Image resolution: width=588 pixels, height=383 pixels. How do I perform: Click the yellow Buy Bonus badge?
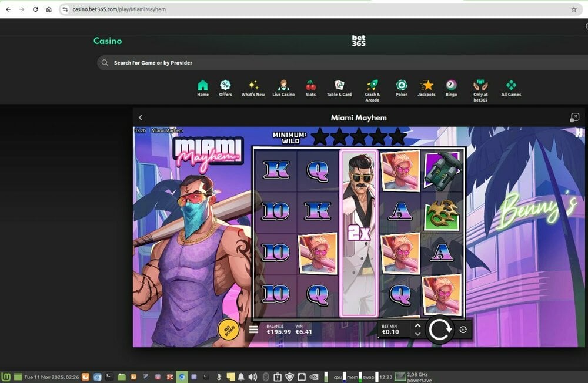tap(228, 329)
